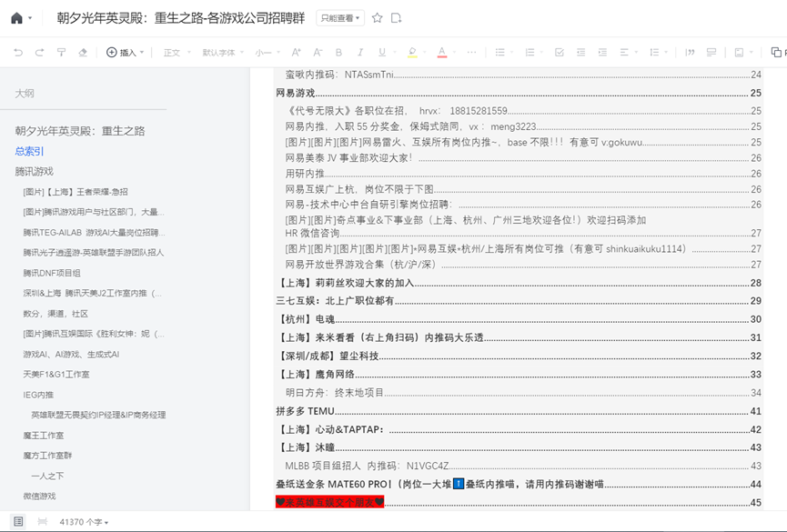The width and height of the screenshot is (787, 532).
Task: Select 腾讯游戏 heading in the outline
Action: point(34,171)
